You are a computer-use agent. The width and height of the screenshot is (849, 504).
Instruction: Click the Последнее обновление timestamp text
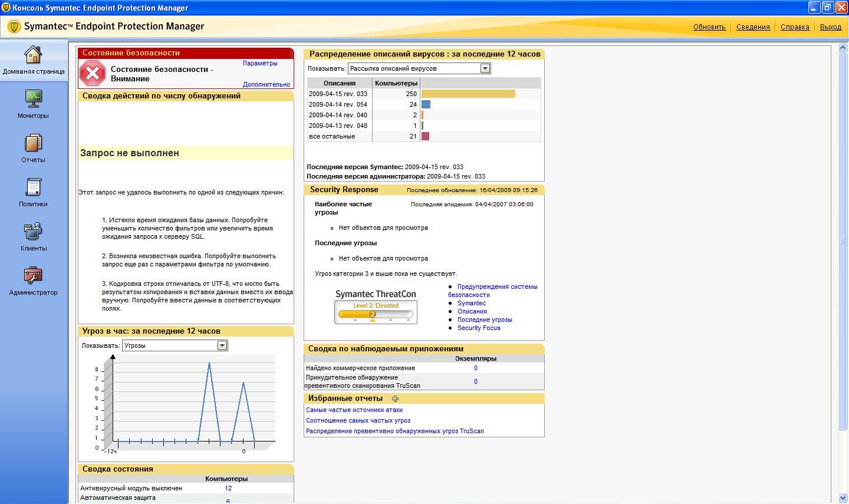pyautogui.click(x=472, y=190)
